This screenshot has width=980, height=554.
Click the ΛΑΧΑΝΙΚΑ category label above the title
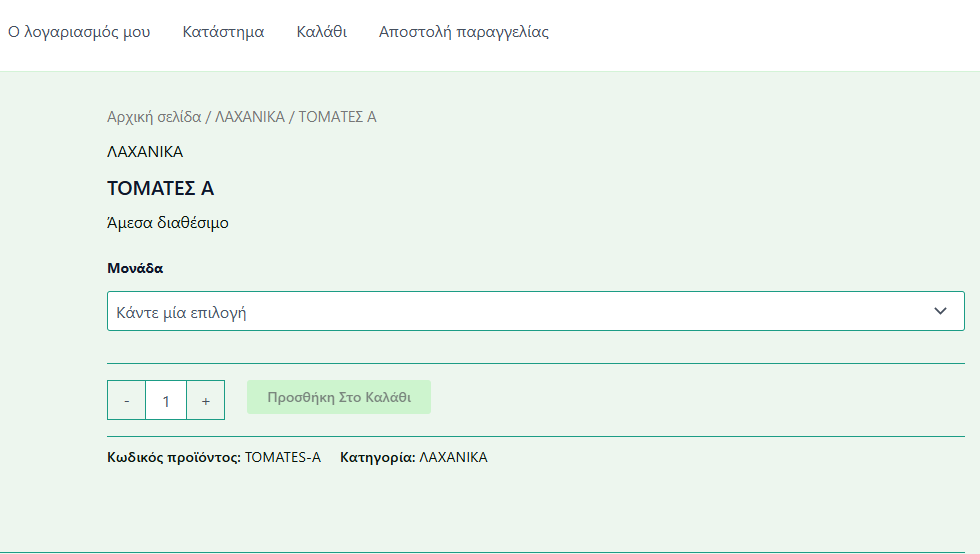(145, 152)
